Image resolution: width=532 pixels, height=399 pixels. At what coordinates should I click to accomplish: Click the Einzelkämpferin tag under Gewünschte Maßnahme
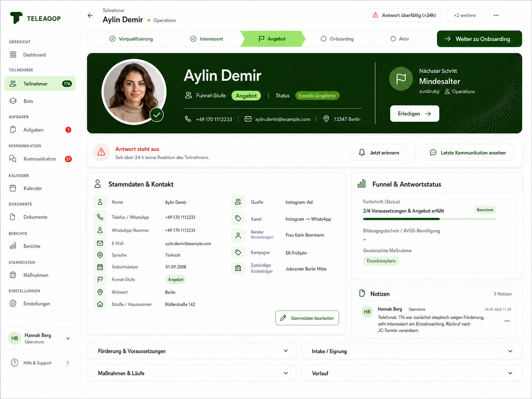coord(381,261)
